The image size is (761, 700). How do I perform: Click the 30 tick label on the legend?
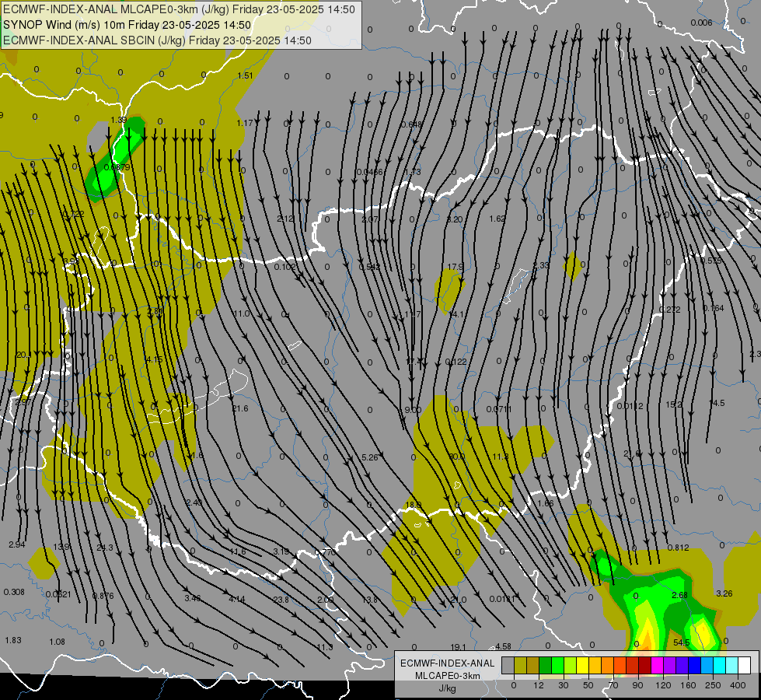(563, 685)
